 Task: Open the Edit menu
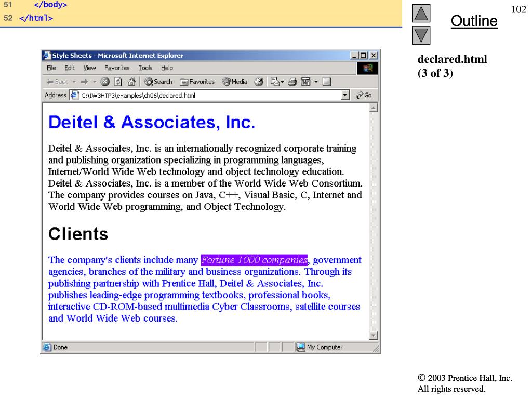[70, 68]
